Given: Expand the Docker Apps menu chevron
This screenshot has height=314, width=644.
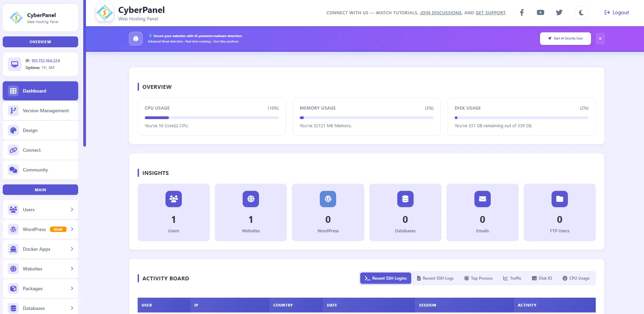Looking at the screenshot, I should pos(72,249).
